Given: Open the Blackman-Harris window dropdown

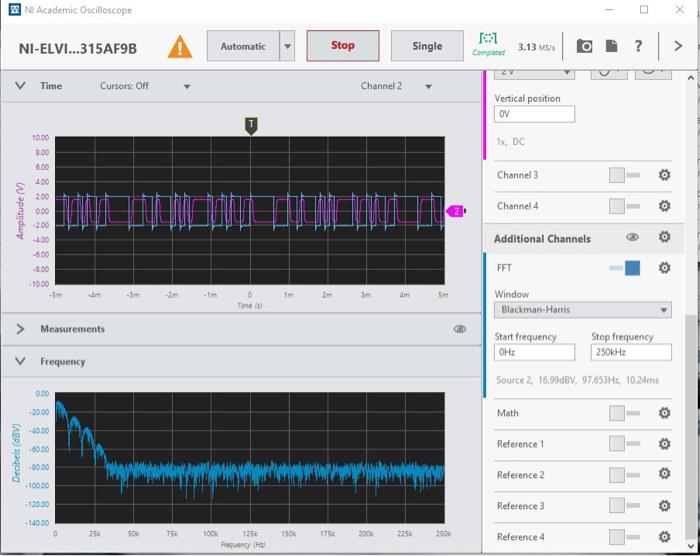Looking at the screenshot, I should [x=583, y=309].
